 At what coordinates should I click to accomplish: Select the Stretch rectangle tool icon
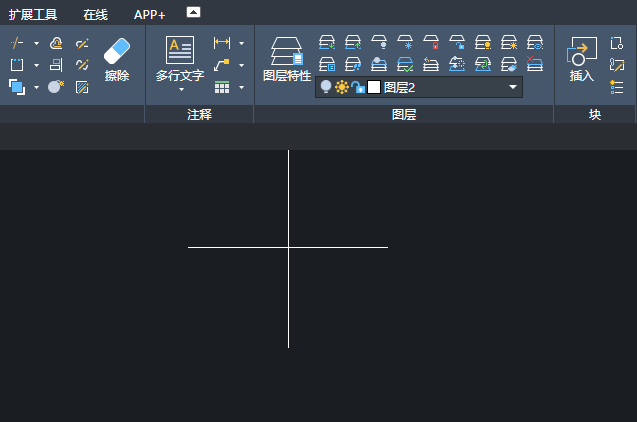click(x=17, y=65)
